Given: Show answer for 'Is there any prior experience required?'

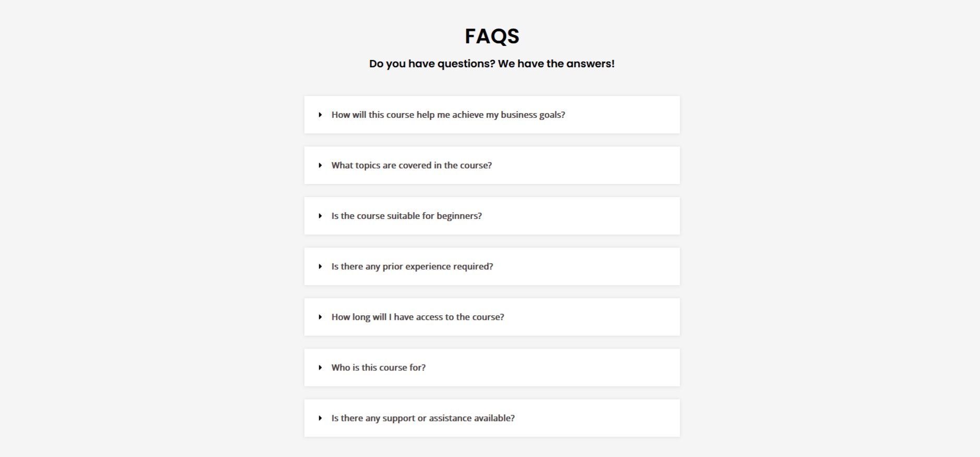Looking at the screenshot, I should (412, 266).
